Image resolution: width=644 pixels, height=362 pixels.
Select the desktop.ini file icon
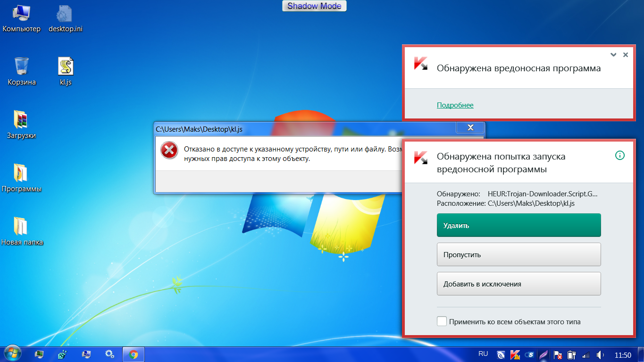click(x=66, y=18)
